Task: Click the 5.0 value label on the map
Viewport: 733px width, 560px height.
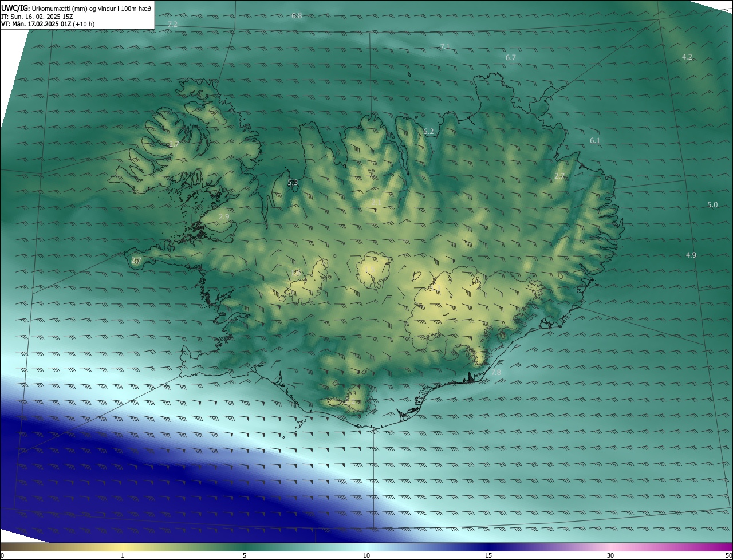Action: pos(712,204)
